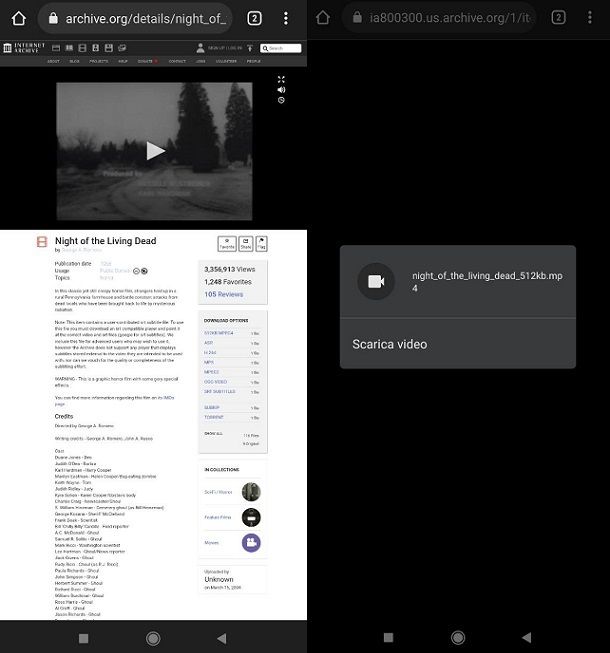Open the Sci-Fi / Horror collection link
The image size is (610, 653).
tap(218, 492)
